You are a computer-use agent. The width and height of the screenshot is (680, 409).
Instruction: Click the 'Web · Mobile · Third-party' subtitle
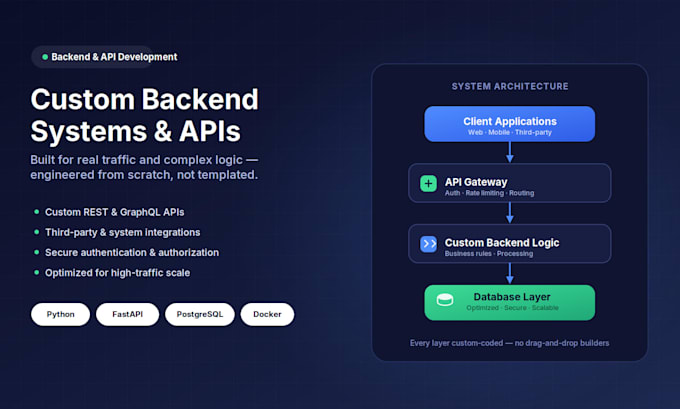tap(510, 132)
